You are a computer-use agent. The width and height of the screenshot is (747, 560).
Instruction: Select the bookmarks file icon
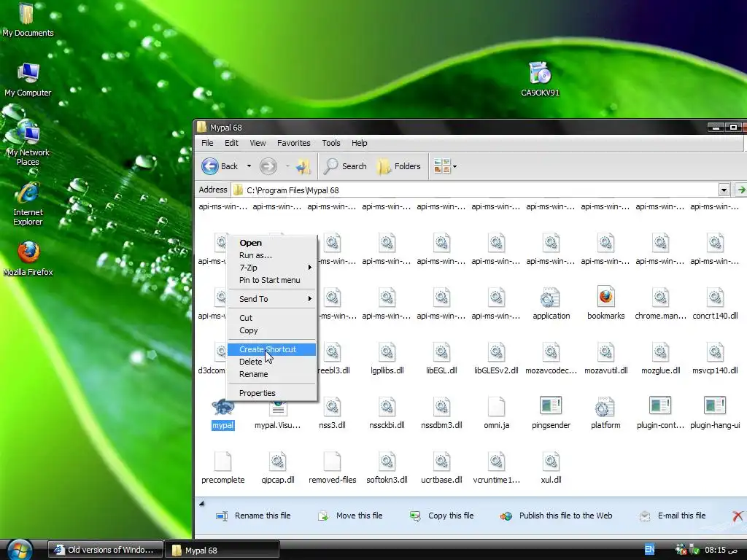point(605,304)
